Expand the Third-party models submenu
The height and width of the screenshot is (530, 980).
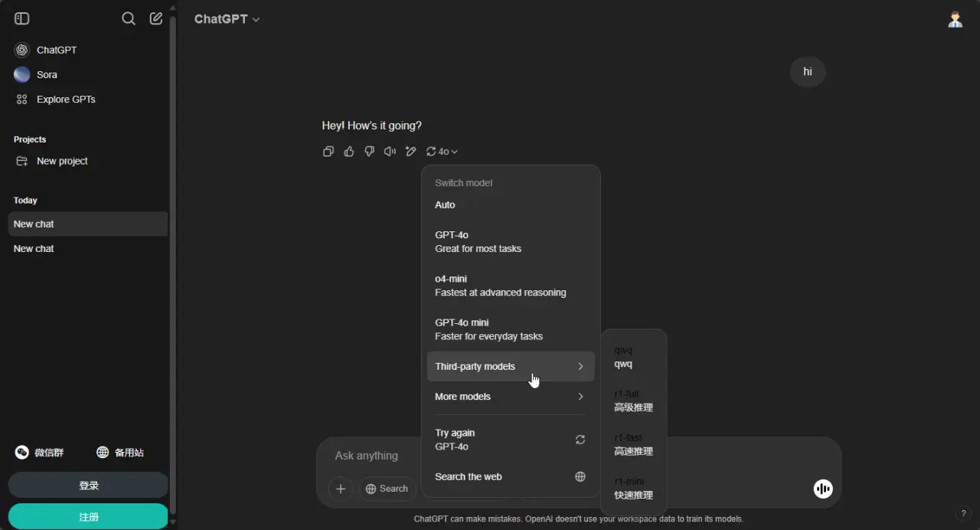(x=510, y=366)
